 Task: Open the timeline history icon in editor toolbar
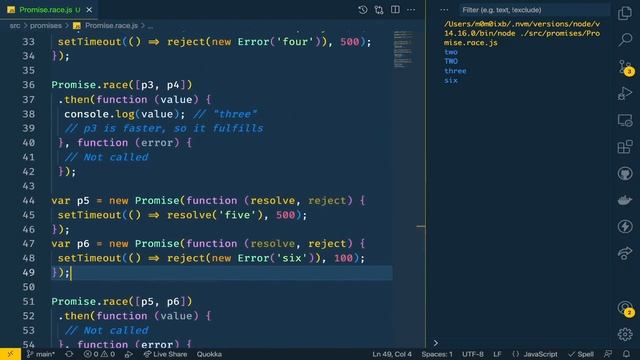[362, 10]
